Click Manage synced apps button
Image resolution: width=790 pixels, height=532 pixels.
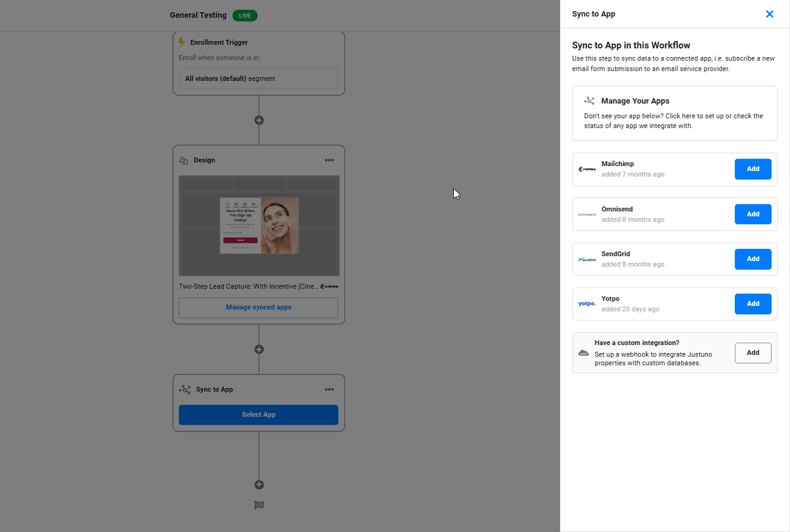click(258, 308)
